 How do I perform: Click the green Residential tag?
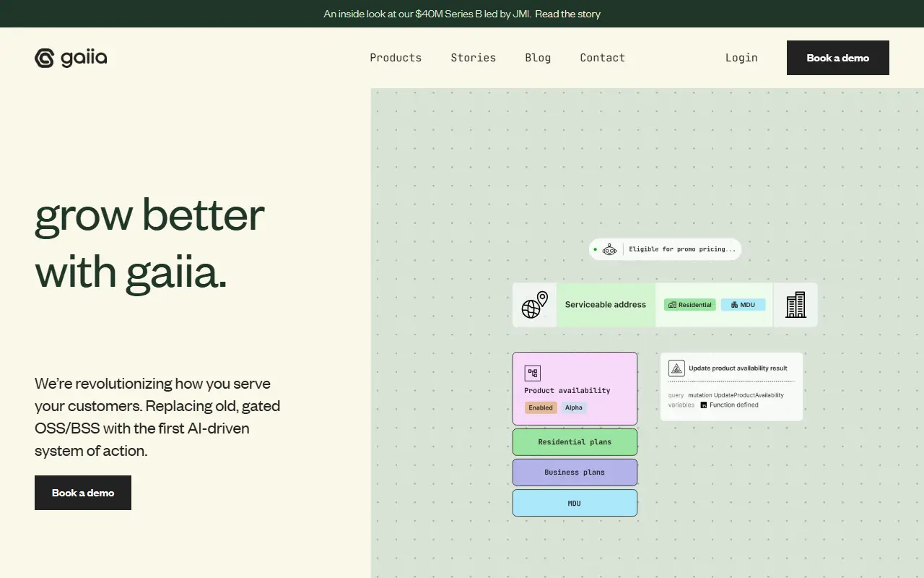pos(690,305)
